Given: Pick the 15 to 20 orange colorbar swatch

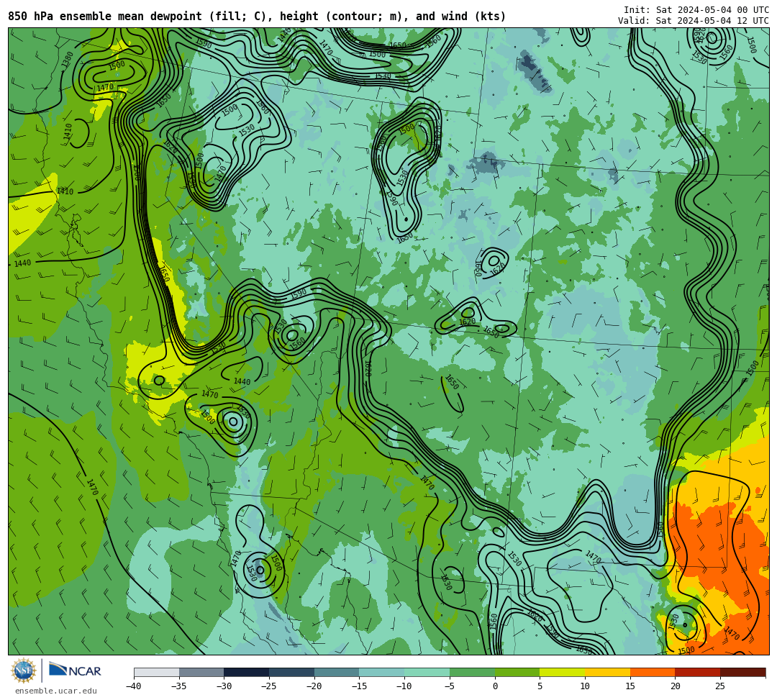Looking at the screenshot, I should coord(653,672).
